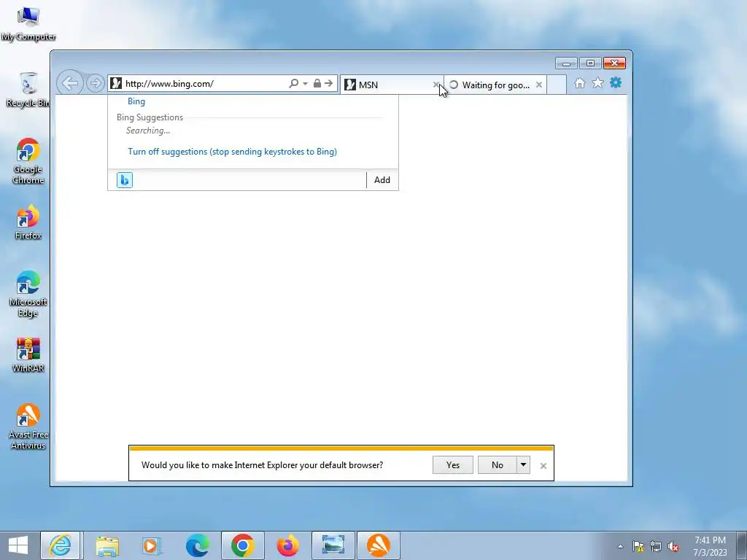This screenshot has height=560, width=747.
Task: Open the address bar autocomplete dropdown arrow
Action: coord(305,83)
